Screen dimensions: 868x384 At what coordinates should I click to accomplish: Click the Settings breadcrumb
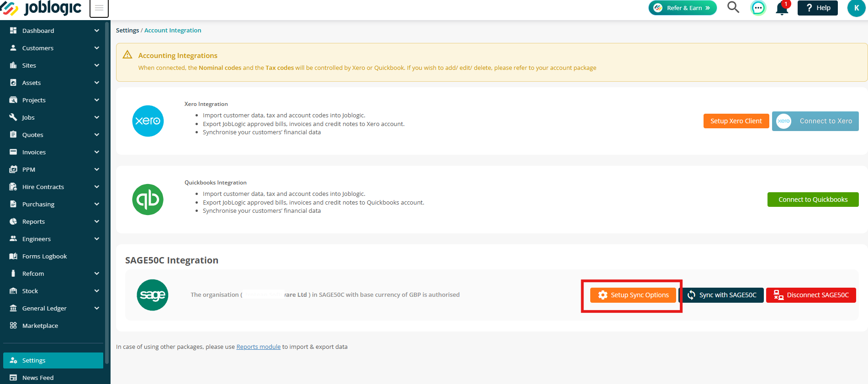click(x=127, y=30)
